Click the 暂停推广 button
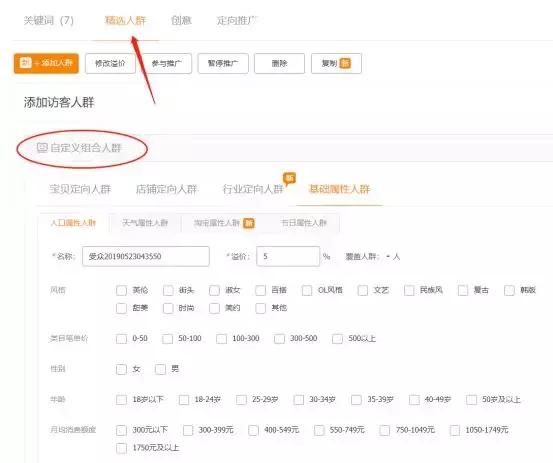Screen dimensions: 553x463 pos(223,63)
